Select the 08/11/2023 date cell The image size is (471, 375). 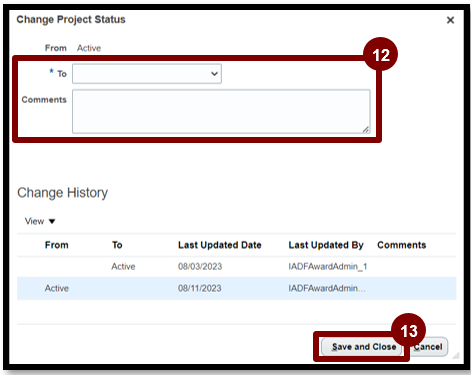click(200, 288)
